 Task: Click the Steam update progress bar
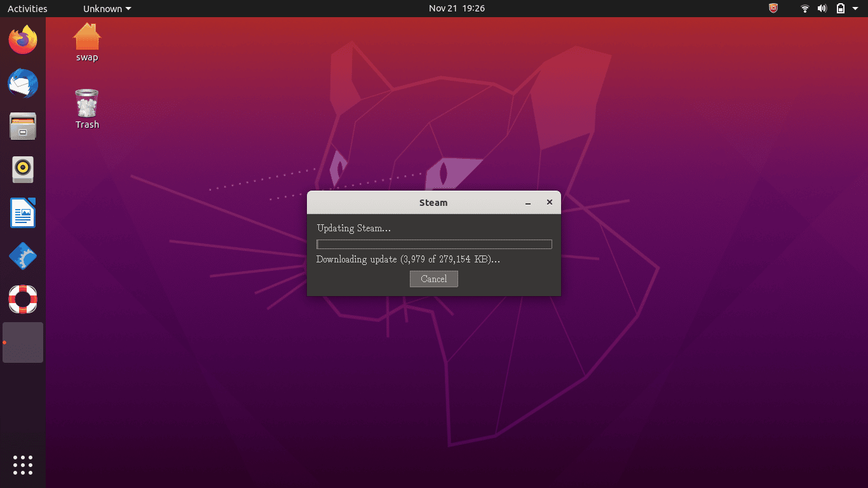click(434, 244)
